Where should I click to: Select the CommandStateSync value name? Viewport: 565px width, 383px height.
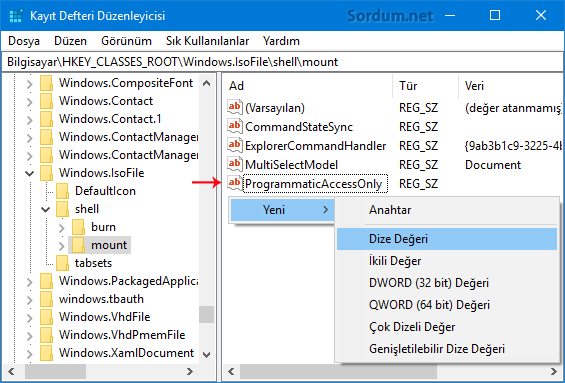[299, 126]
